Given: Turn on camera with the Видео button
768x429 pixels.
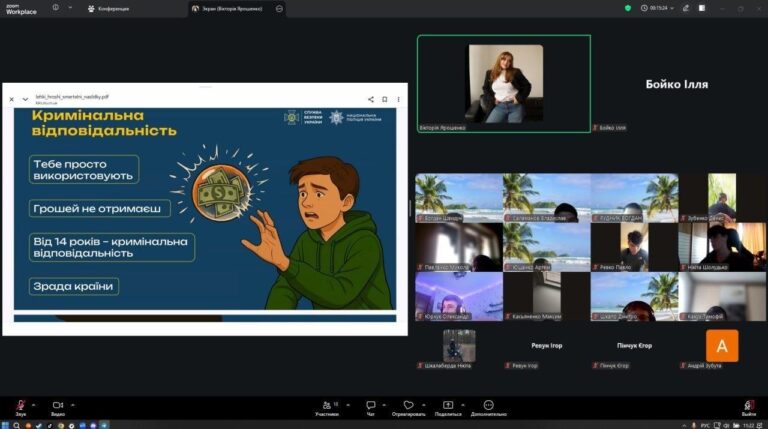Looking at the screenshot, I should point(57,406).
